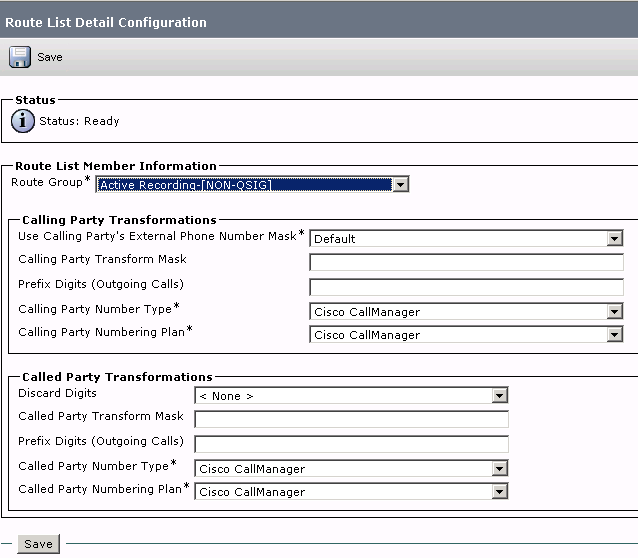Screen dimensions: 638x558
Task: Click the Status: Ready text
Action: coord(79,121)
